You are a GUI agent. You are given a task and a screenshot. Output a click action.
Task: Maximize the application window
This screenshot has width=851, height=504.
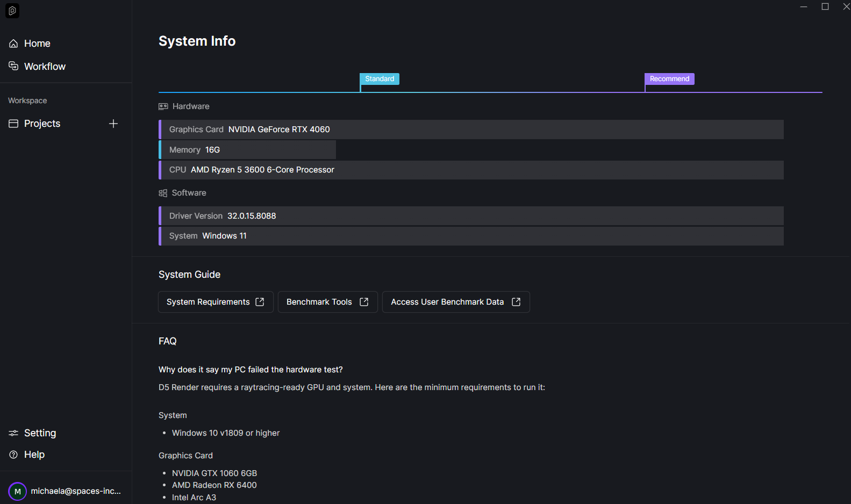click(825, 6)
